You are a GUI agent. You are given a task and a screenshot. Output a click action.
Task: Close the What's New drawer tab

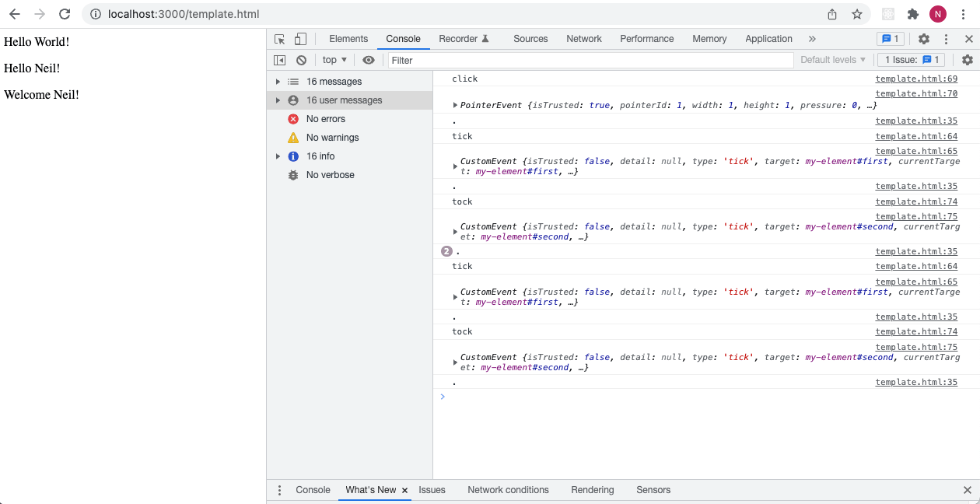click(404, 490)
